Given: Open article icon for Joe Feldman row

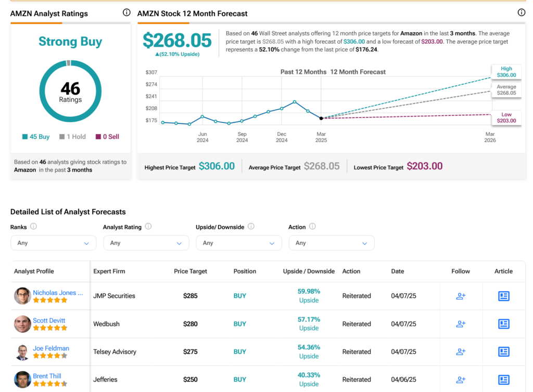Looking at the screenshot, I should tap(503, 351).
